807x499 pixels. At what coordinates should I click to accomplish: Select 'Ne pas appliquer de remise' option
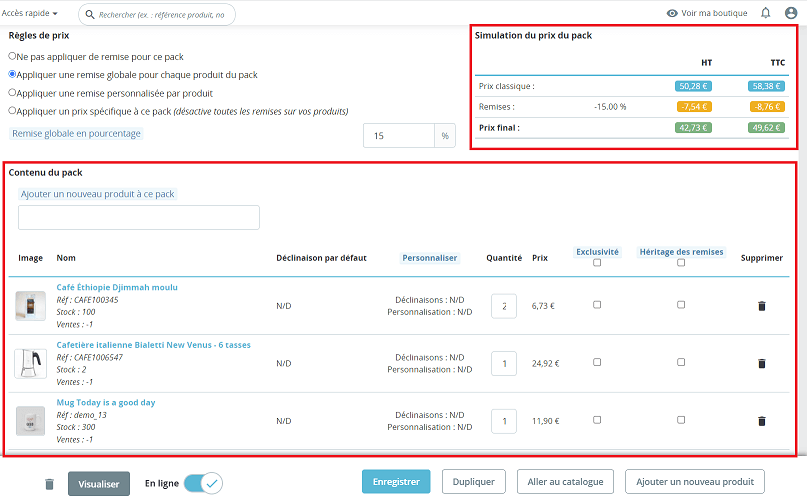pyautogui.click(x=12, y=57)
